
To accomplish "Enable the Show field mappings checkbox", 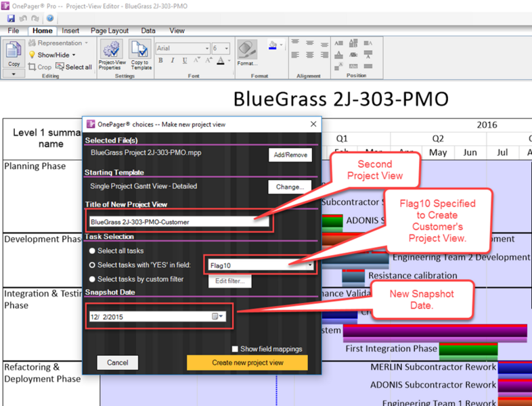I will click(235, 348).
